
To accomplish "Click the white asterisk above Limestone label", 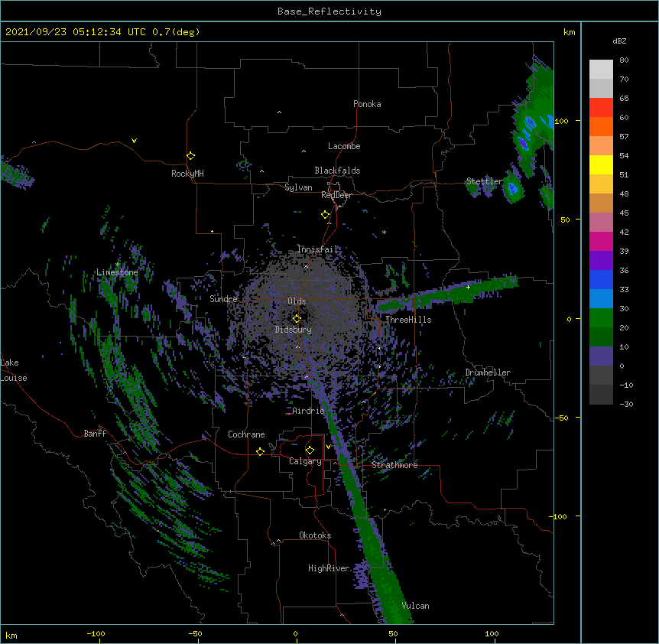I will (x=118, y=265).
